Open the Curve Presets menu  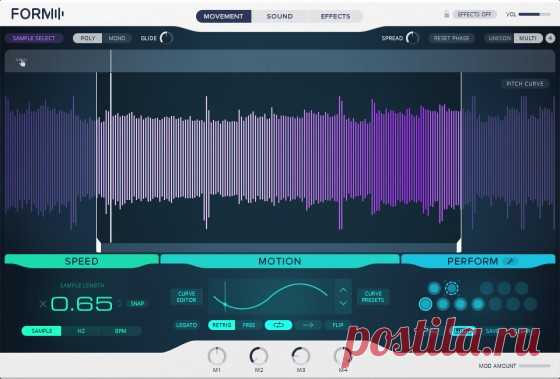click(373, 297)
